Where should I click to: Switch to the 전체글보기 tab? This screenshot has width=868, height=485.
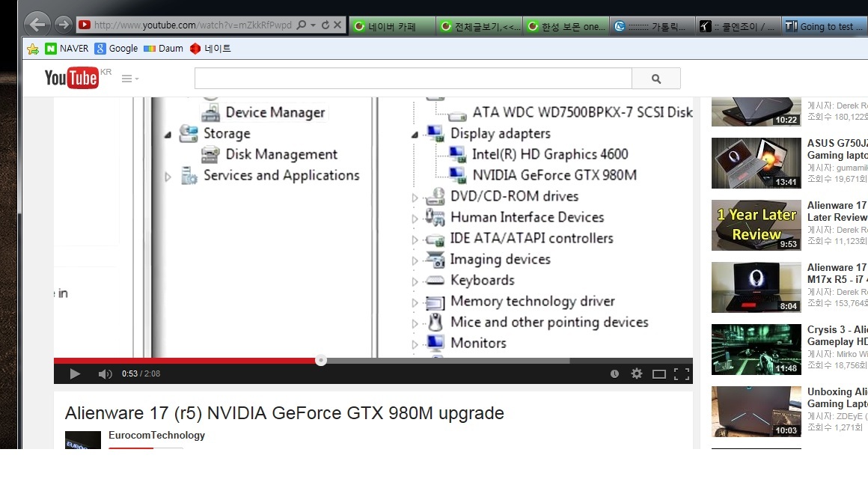[x=480, y=26]
